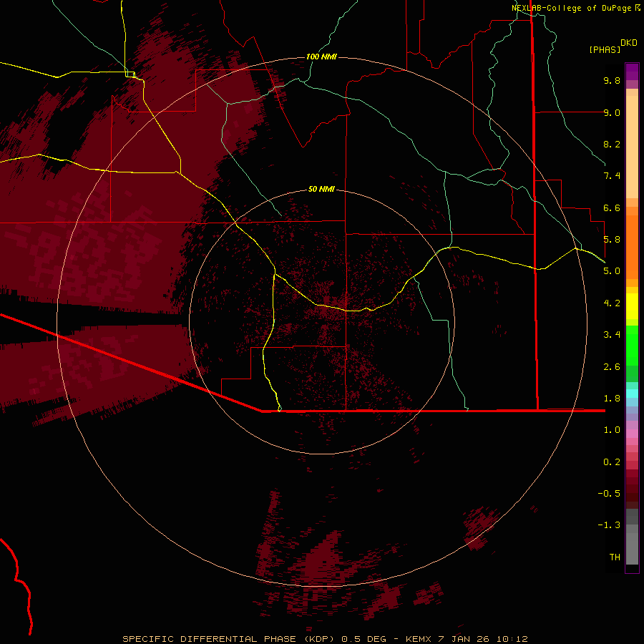644x644 pixels.
Task: Click the yellow swatch in the color bar
Action: tap(632, 306)
